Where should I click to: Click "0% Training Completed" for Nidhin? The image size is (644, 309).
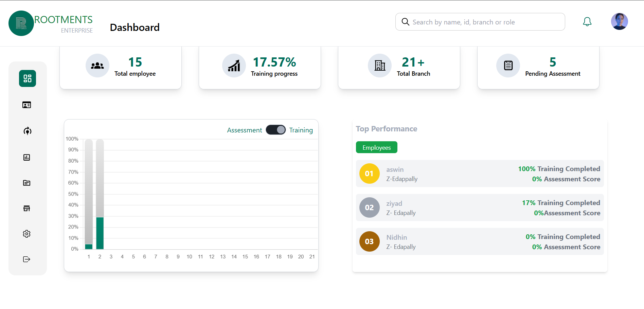point(563,237)
